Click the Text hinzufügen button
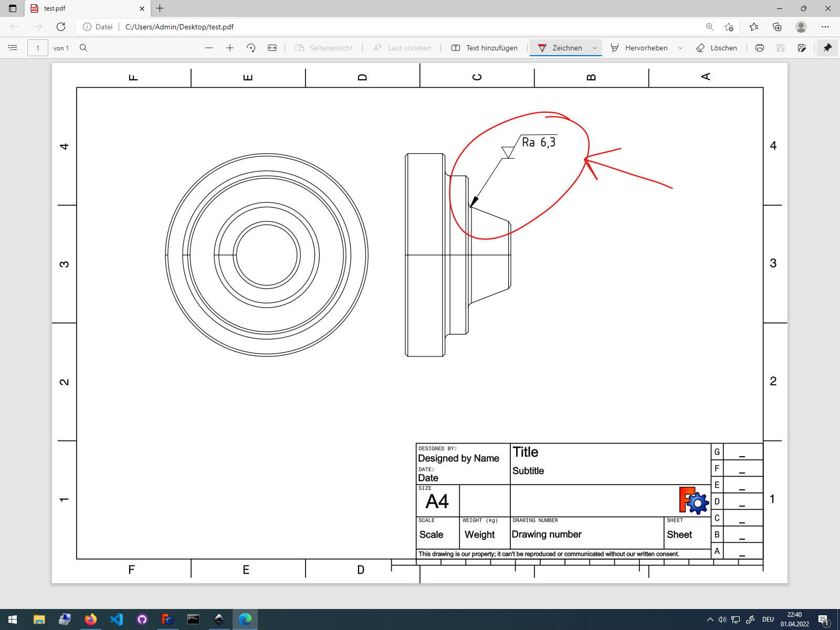Image resolution: width=840 pixels, height=630 pixels. click(x=483, y=48)
